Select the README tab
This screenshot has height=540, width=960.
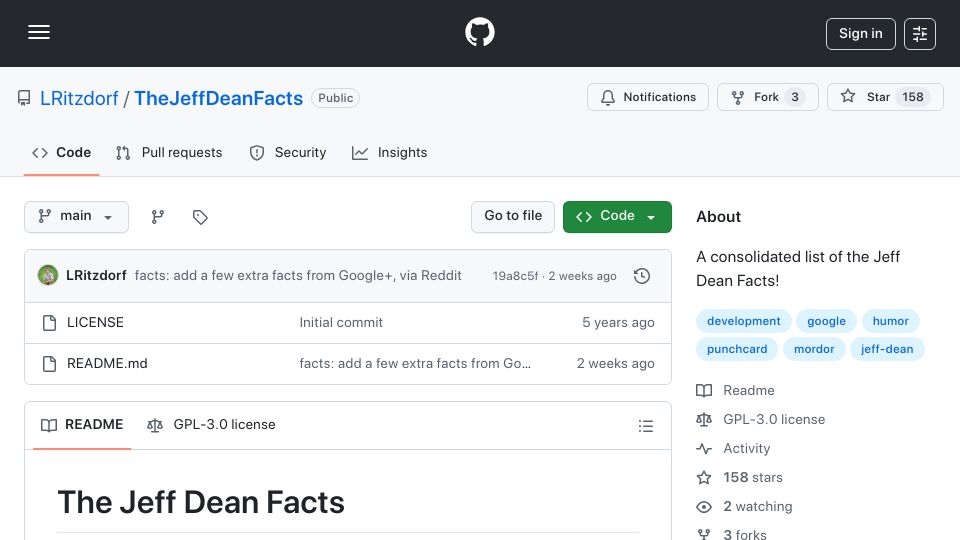(x=82, y=425)
